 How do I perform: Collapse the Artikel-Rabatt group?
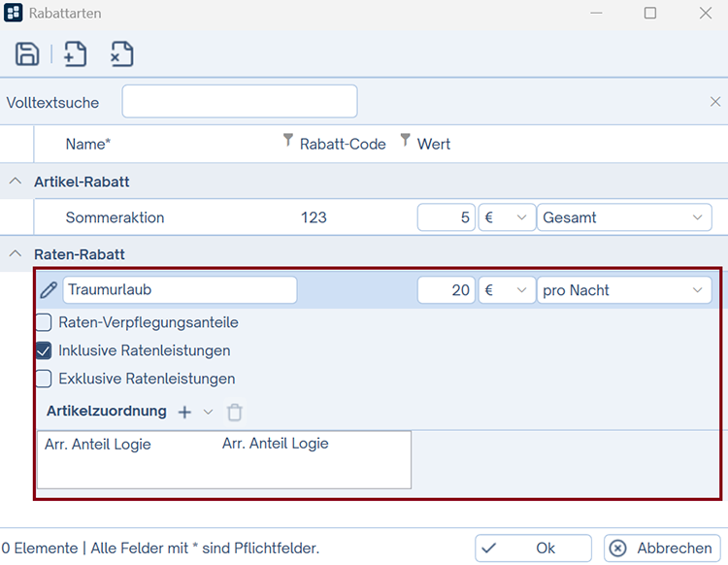point(16,182)
